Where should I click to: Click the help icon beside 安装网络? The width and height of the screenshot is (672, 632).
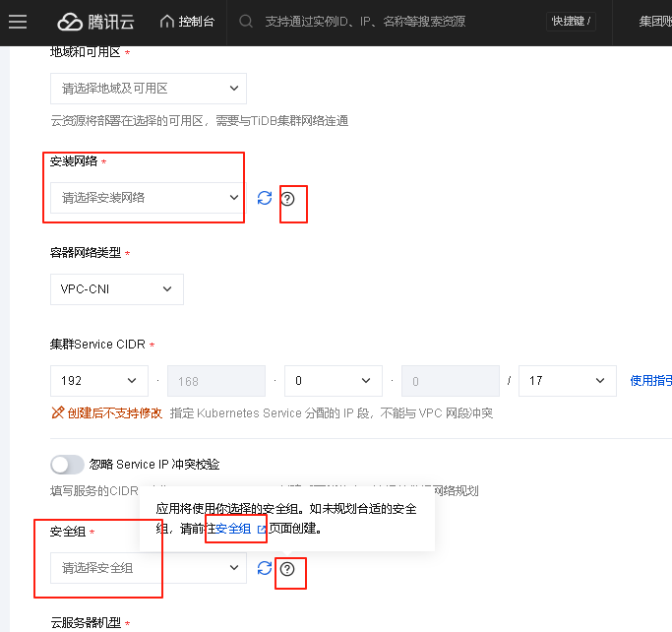pyautogui.click(x=287, y=198)
